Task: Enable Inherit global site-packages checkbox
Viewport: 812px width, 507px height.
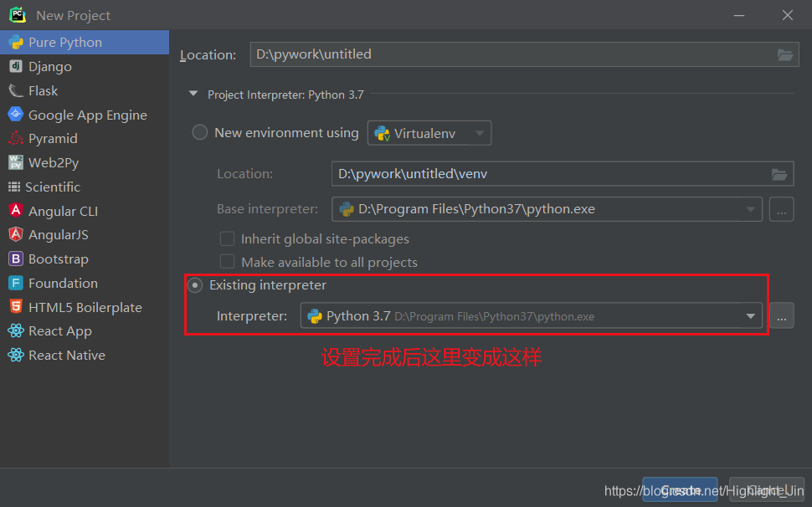Action: point(227,238)
